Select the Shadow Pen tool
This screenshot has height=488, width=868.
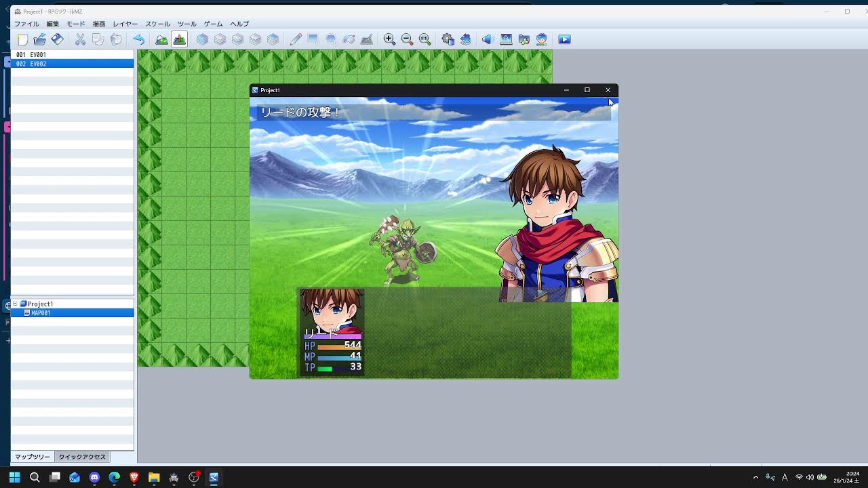[366, 39]
